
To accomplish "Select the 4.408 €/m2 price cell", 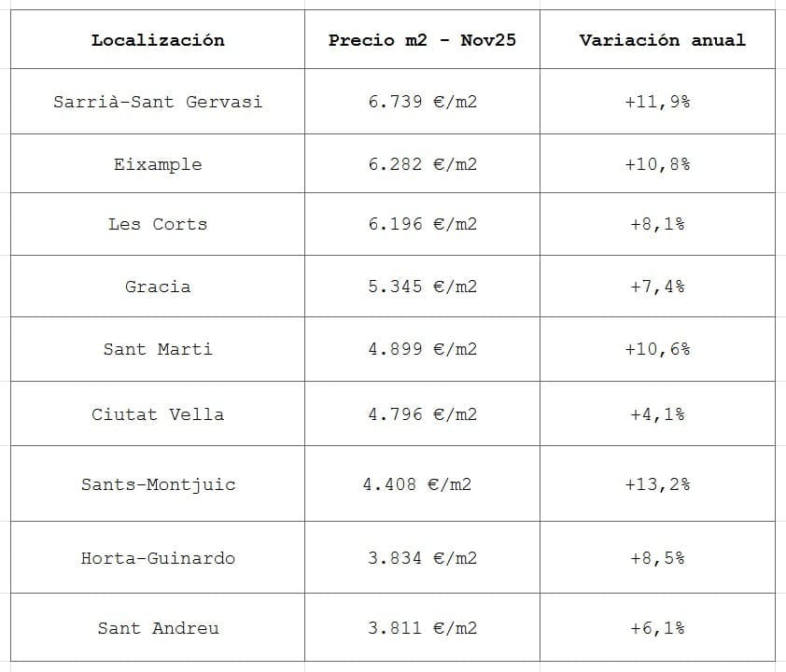I will [416, 484].
